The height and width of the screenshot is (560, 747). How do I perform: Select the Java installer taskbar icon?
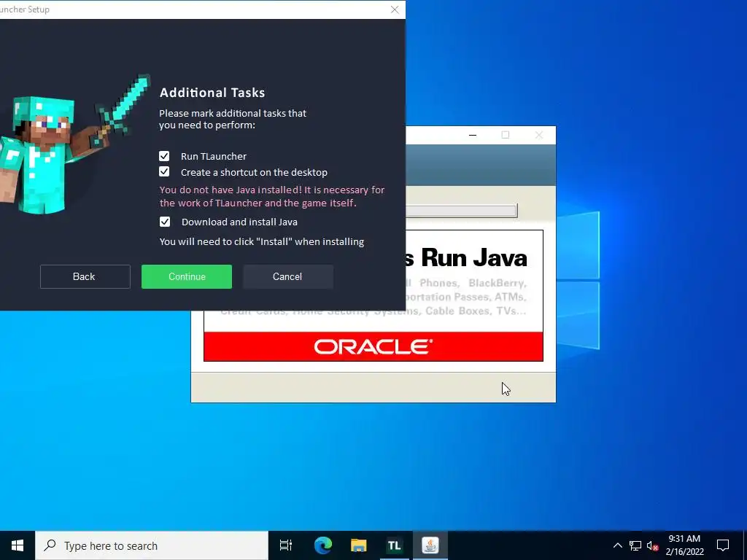pyautogui.click(x=430, y=545)
